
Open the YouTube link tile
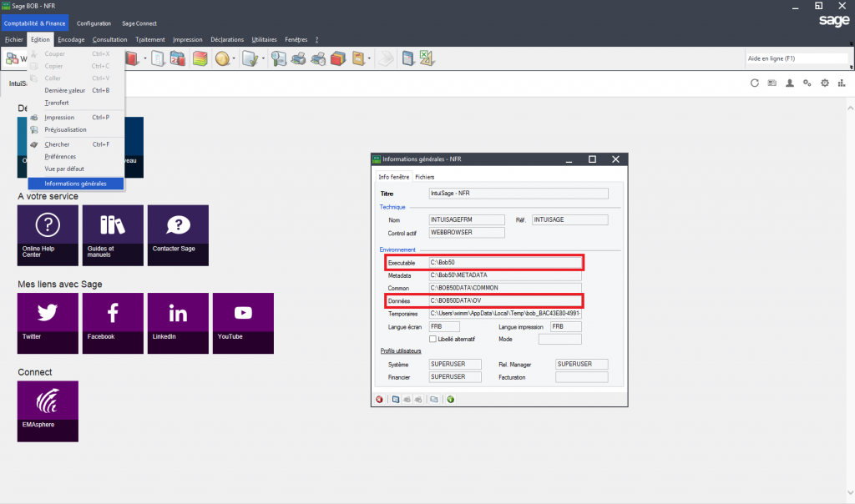[x=243, y=323]
